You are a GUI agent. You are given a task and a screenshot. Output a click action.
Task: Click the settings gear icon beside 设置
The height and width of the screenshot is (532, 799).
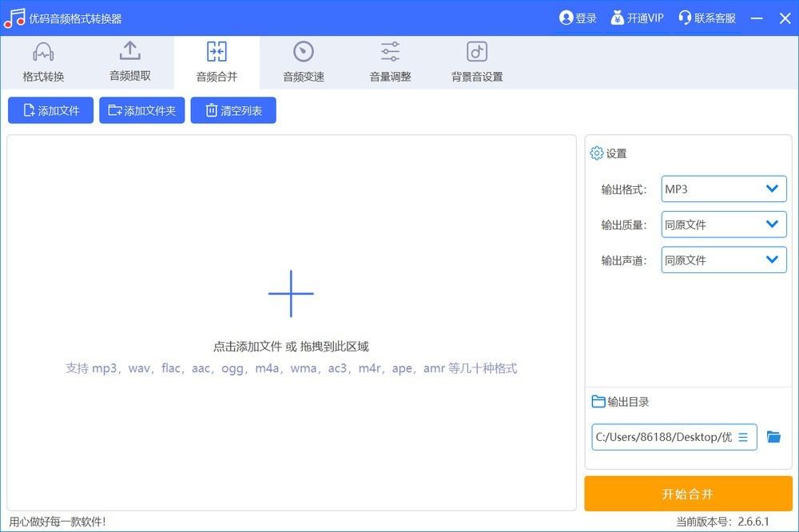(597, 153)
